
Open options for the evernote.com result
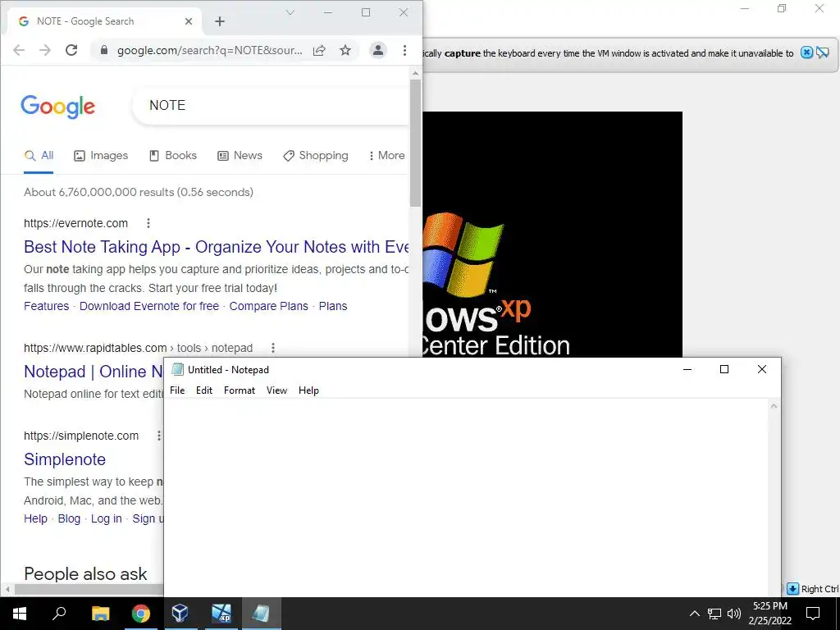(x=148, y=223)
